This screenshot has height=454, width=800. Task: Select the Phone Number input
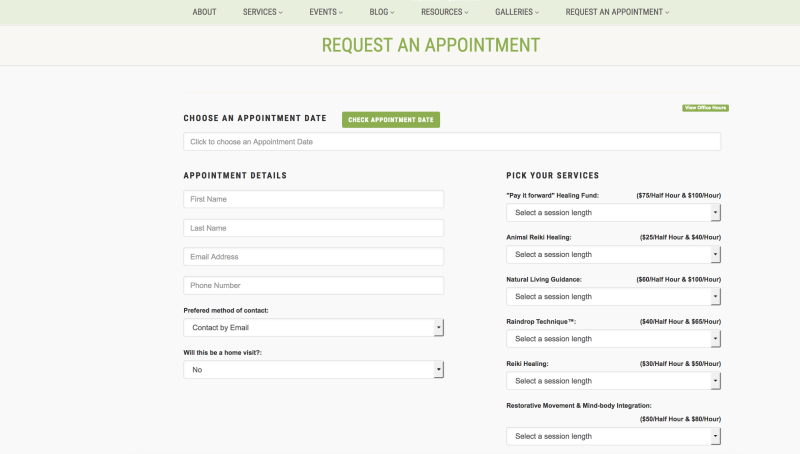coord(314,285)
